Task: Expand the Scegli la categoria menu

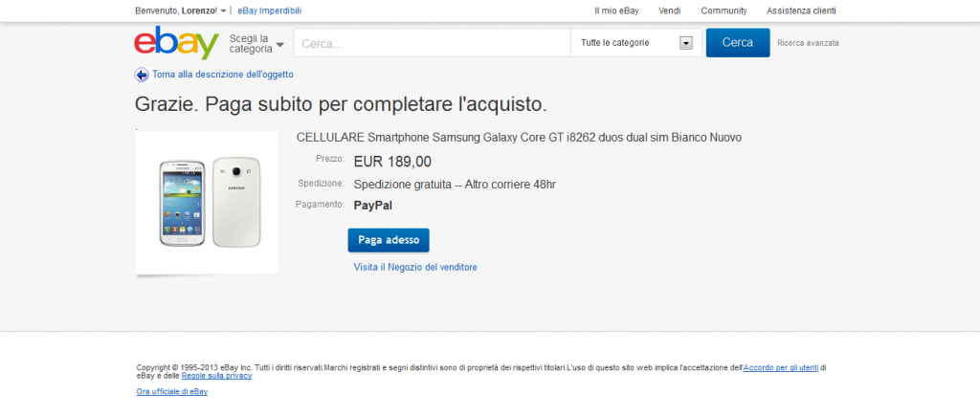Action: tap(256, 44)
